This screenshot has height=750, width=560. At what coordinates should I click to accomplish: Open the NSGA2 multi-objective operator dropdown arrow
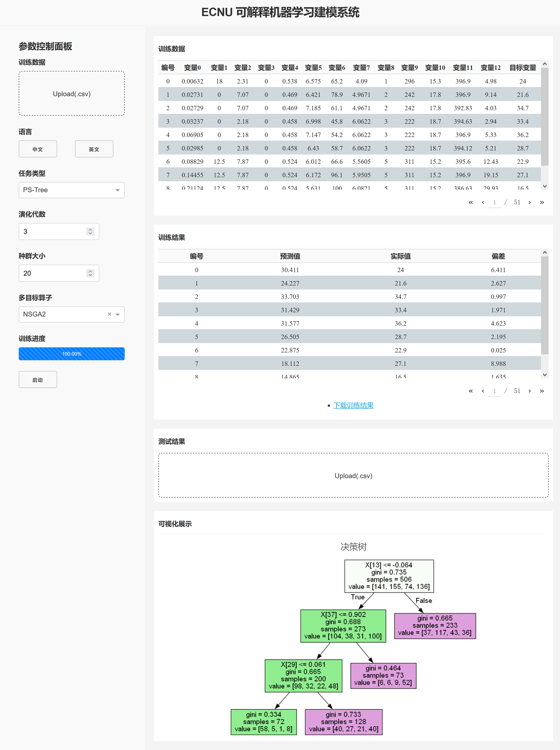118,315
